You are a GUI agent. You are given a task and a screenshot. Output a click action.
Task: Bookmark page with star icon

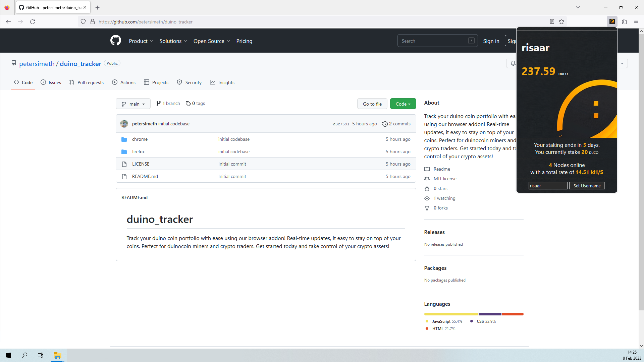click(x=561, y=21)
